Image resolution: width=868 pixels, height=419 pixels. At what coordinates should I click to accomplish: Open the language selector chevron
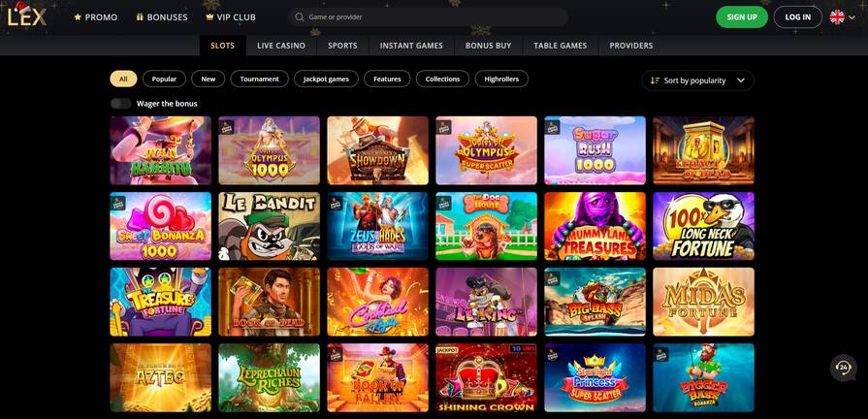click(852, 17)
